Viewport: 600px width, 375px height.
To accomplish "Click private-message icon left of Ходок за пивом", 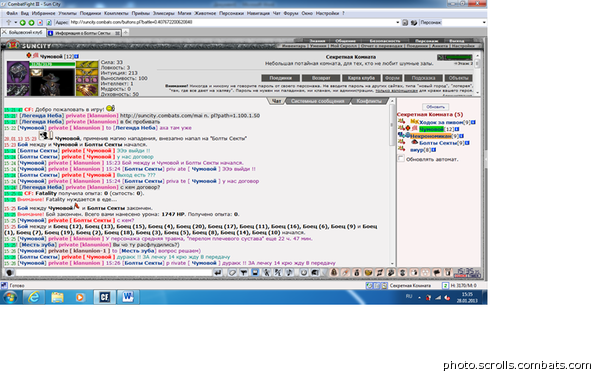I will (x=401, y=121).
